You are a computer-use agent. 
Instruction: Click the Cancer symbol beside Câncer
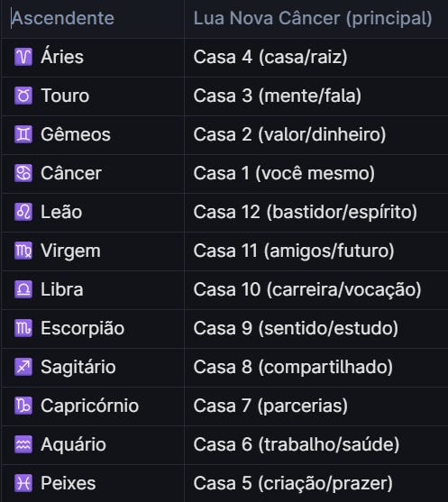(23, 173)
